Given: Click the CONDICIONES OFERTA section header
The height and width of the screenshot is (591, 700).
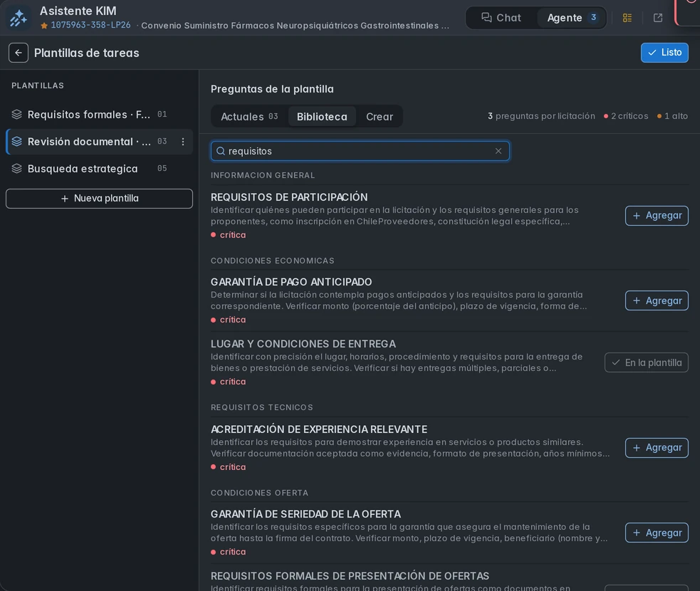Looking at the screenshot, I should [x=259, y=493].
